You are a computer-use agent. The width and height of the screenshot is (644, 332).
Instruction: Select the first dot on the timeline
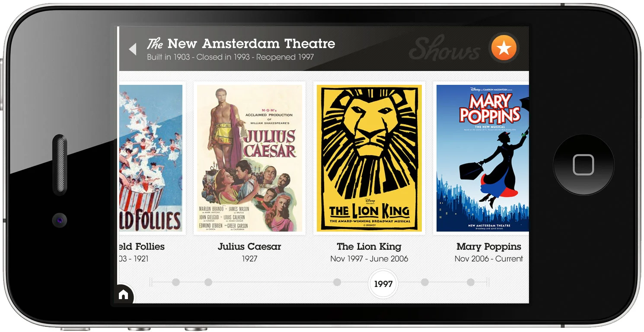(x=175, y=282)
